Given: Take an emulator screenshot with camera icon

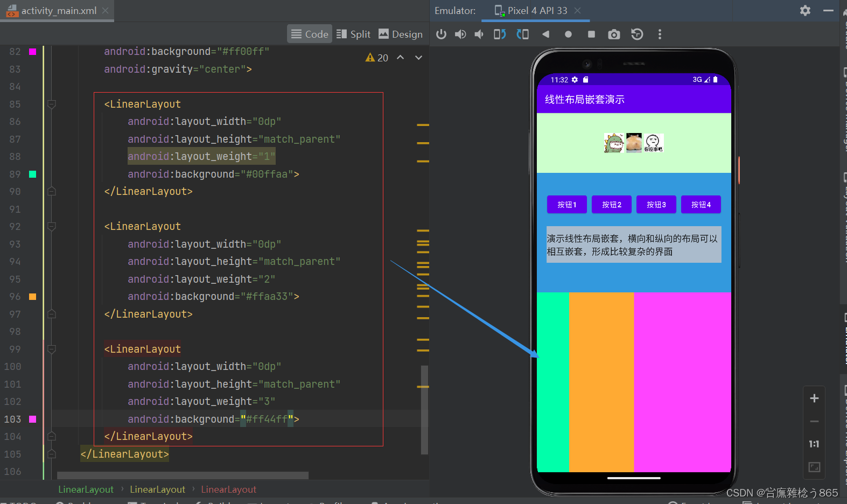Looking at the screenshot, I should pos(614,34).
